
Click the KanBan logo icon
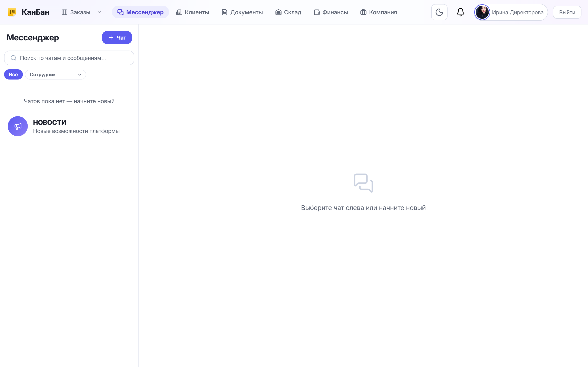point(12,12)
